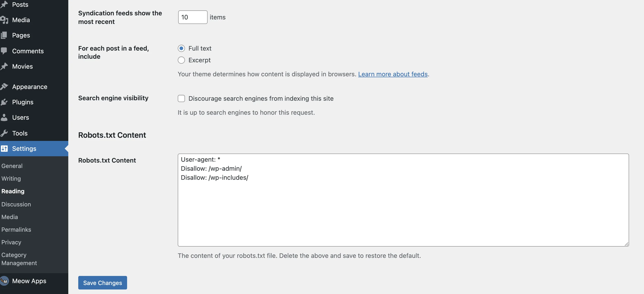The width and height of the screenshot is (644, 294).
Task: Click the Appearance paintbrush icon
Action: coord(4,87)
